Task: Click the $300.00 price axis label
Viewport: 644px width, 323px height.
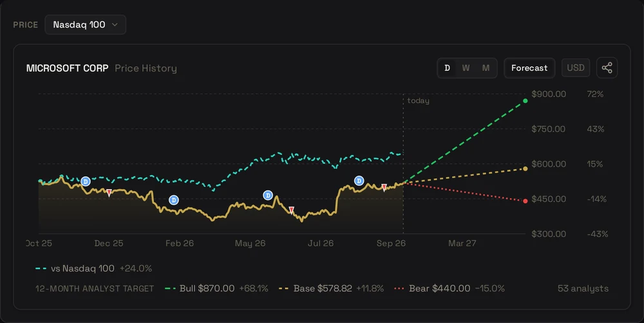Action: click(549, 234)
